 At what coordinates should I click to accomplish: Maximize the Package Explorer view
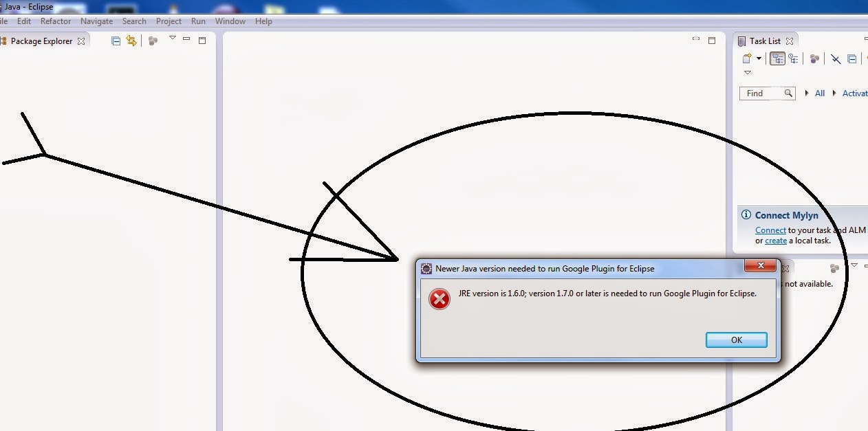[x=202, y=41]
